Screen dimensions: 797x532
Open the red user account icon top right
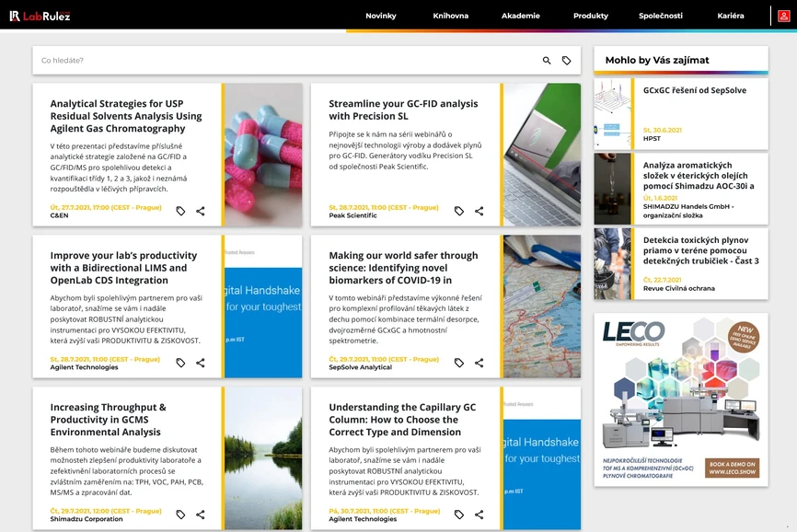click(x=781, y=16)
